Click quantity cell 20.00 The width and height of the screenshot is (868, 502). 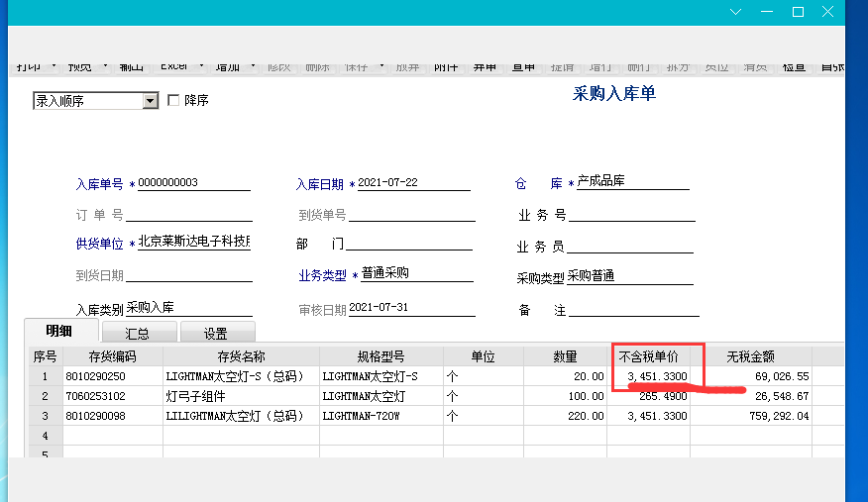[x=565, y=376]
